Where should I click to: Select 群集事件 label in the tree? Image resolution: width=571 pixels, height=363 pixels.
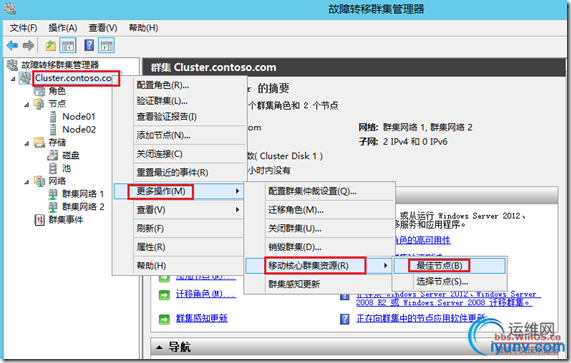pyautogui.click(x=66, y=220)
